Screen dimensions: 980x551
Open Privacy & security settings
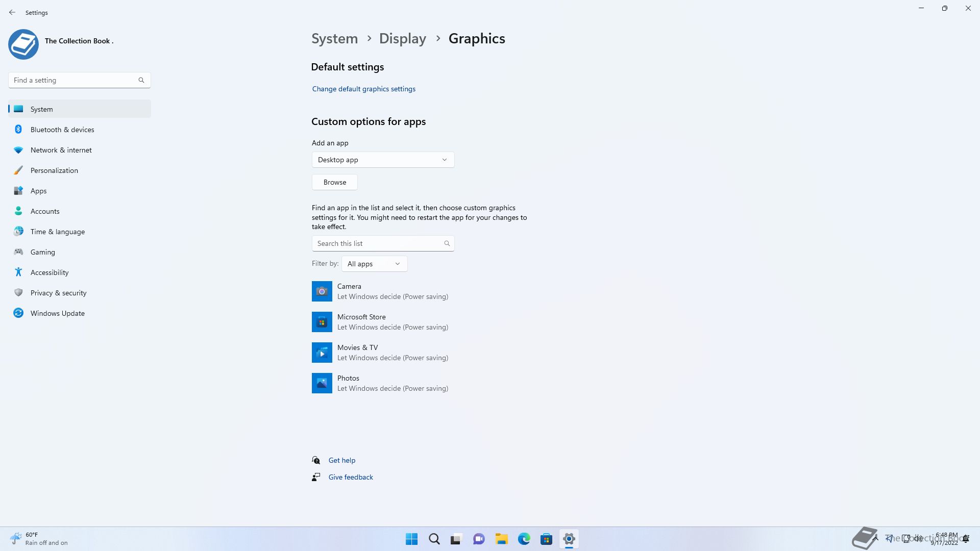(58, 293)
